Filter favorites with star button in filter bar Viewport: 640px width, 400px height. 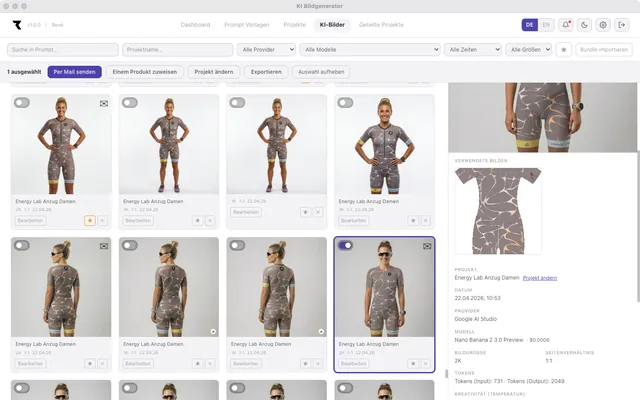[x=564, y=50]
